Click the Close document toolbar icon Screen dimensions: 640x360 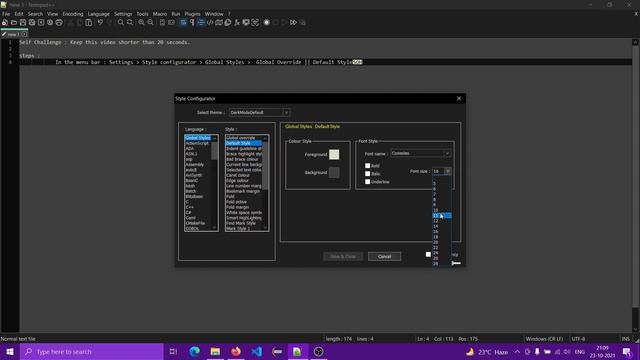tap(41, 22)
